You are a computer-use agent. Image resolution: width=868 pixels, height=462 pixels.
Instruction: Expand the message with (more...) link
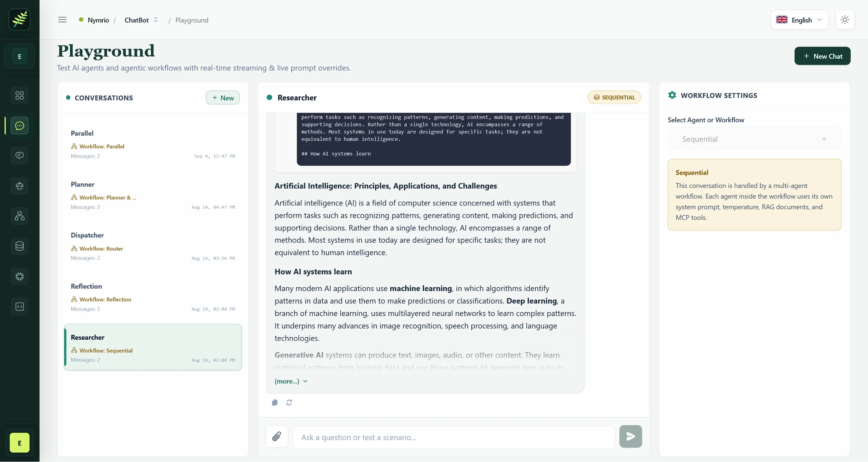tap(291, 381)
